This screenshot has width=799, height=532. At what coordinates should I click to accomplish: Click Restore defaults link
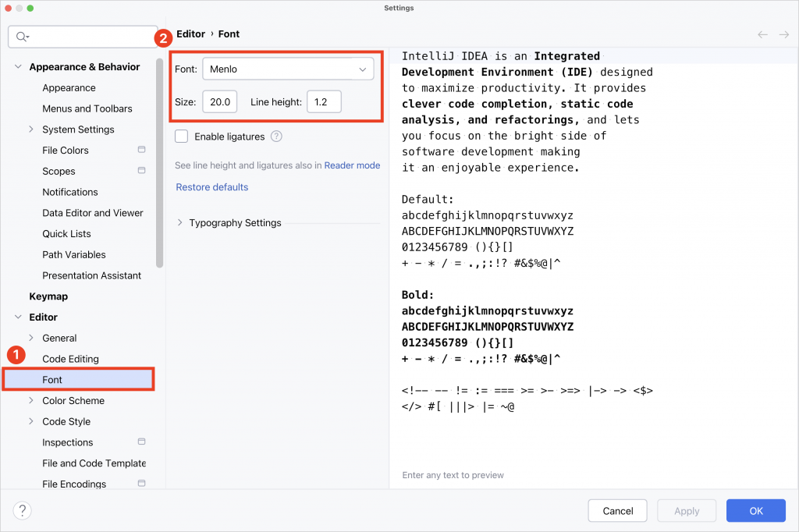tap(212, 187)
